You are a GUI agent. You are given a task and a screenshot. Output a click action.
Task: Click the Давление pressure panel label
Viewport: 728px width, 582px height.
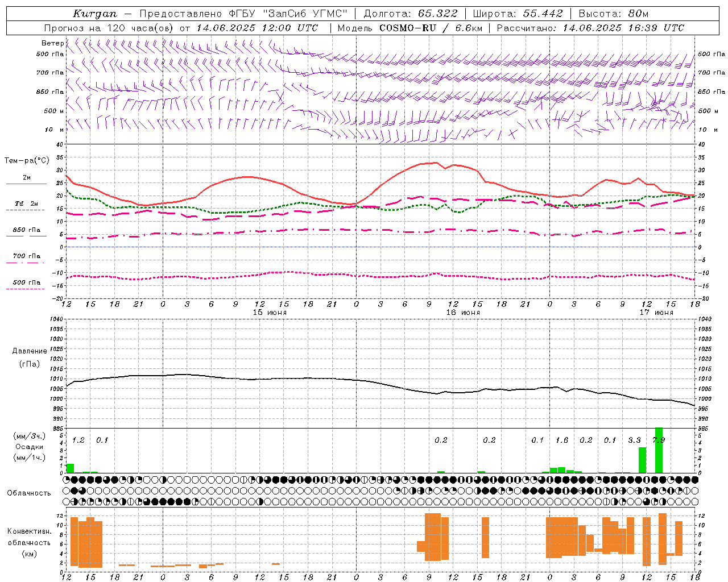point(30,351)
